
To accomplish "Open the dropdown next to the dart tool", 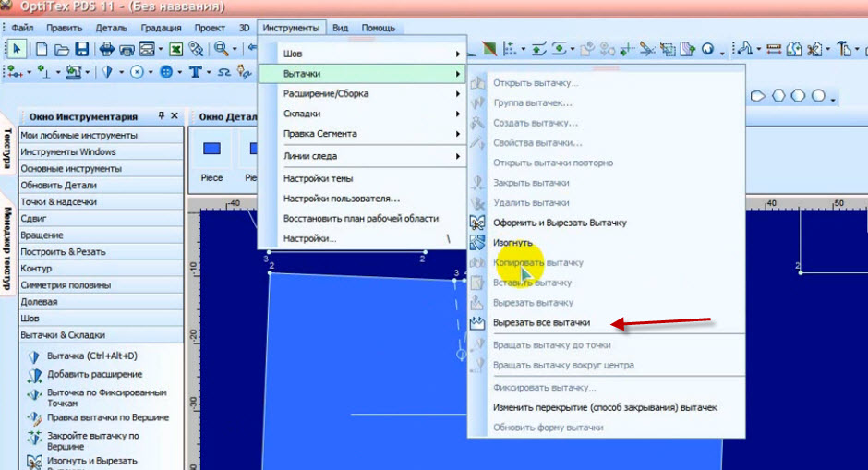I will point(121,73).
